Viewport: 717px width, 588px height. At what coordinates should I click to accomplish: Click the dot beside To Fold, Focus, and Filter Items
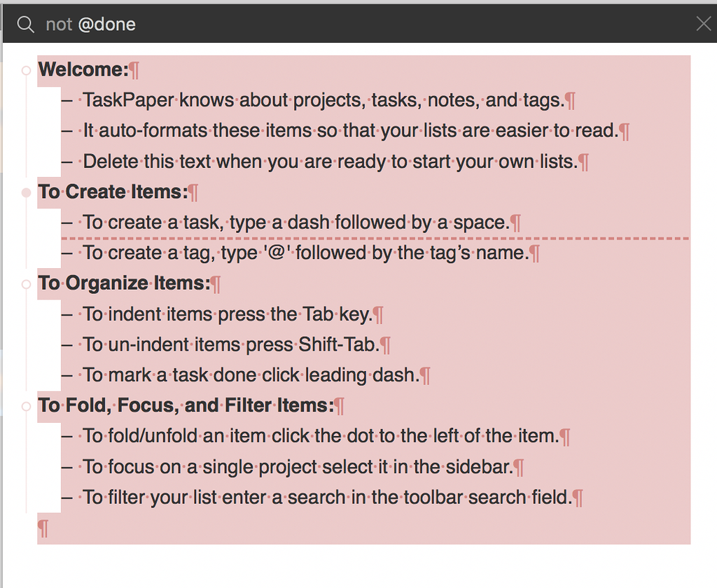click(x=25, y=406)
